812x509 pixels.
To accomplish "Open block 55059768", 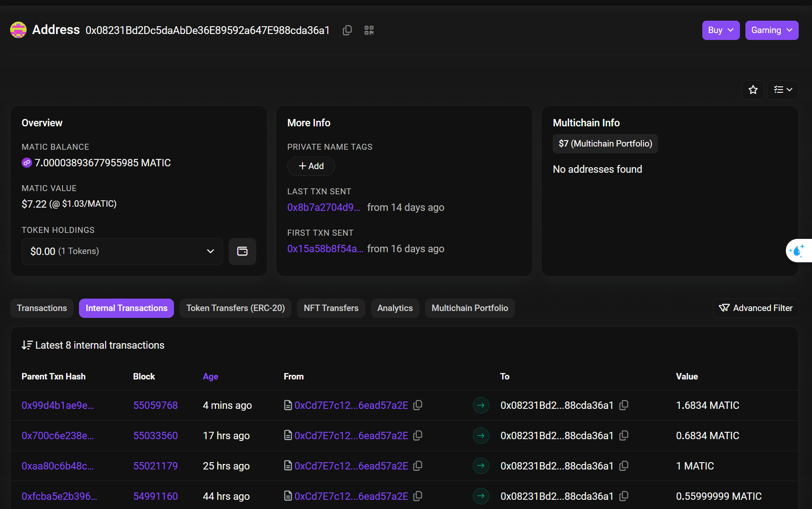I will tap(155, 405).
